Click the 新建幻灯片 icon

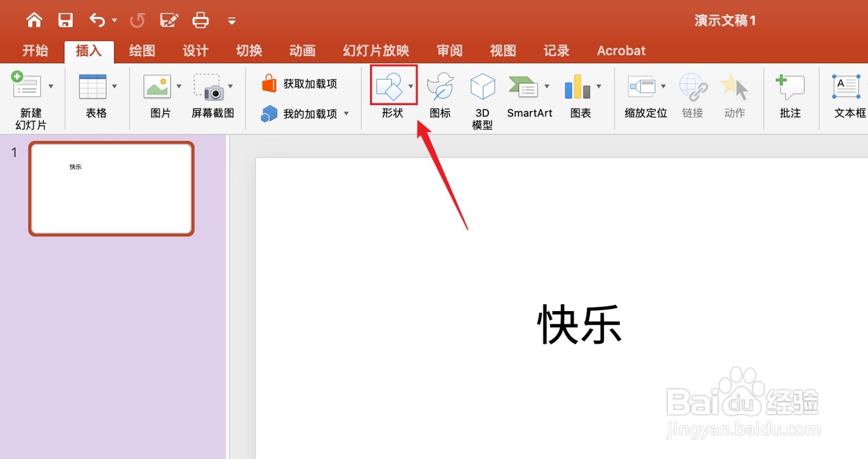[x=26, y=85]
